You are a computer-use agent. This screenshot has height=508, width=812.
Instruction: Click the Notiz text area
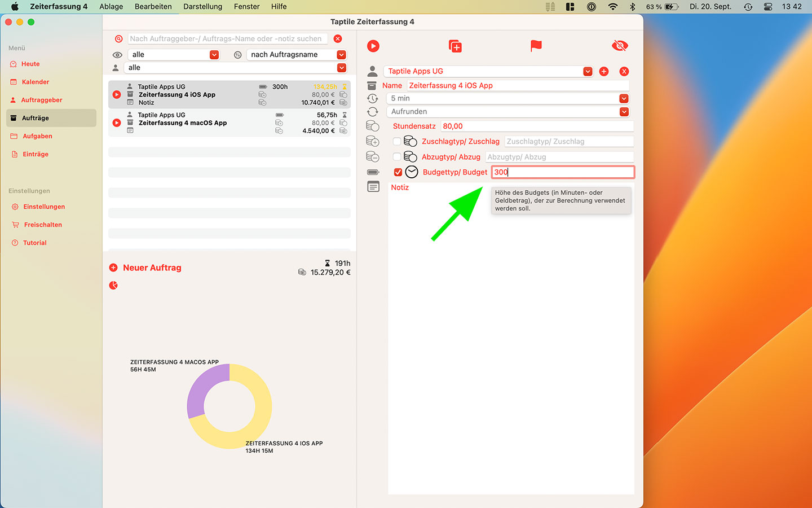(x=511, y=339)
